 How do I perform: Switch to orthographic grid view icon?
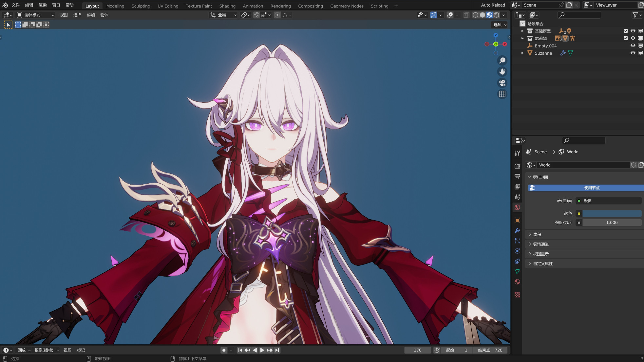coord(502,94)
